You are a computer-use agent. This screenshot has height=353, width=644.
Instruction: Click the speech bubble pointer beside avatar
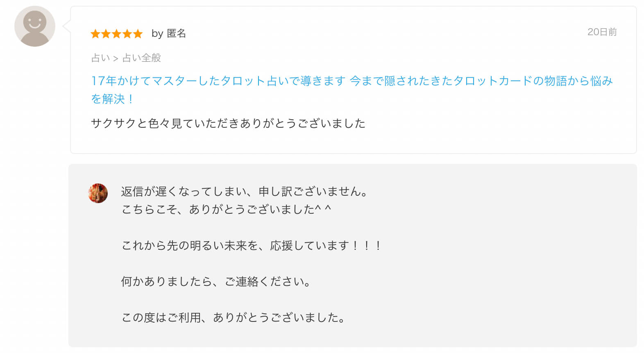(x=67, y=26)
